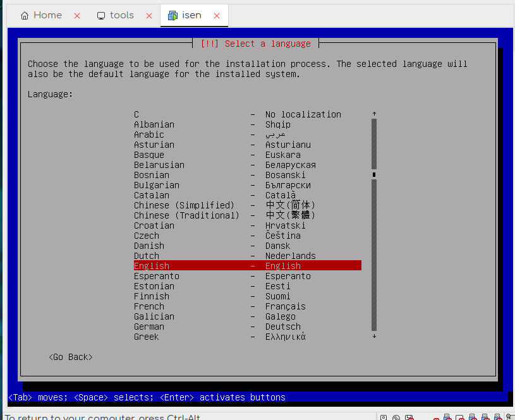Click language list scroll up arrow
Viewport: 515px width, 420px height.
(374, 114)
